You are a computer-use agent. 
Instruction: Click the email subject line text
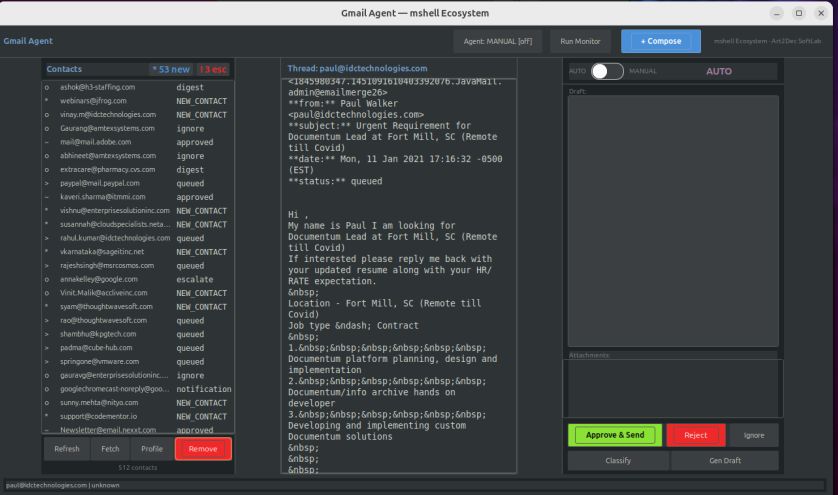tap(394, 137)
